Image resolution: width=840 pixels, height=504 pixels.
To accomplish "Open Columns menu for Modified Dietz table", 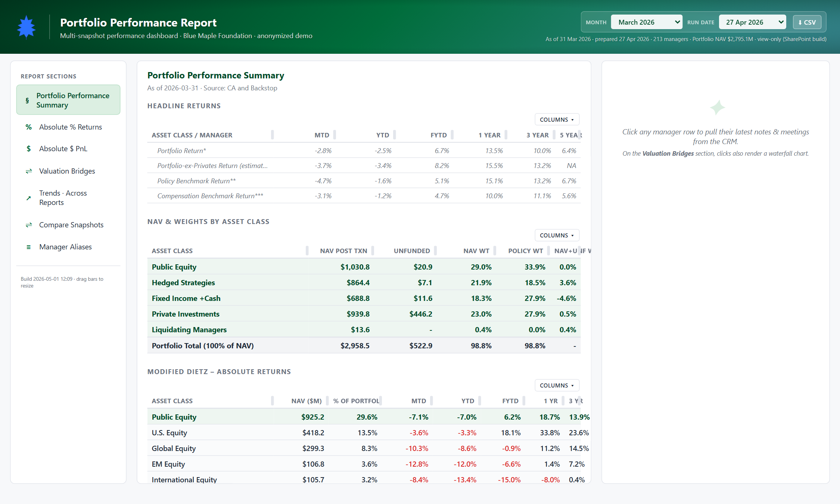I will click(557, 385).
